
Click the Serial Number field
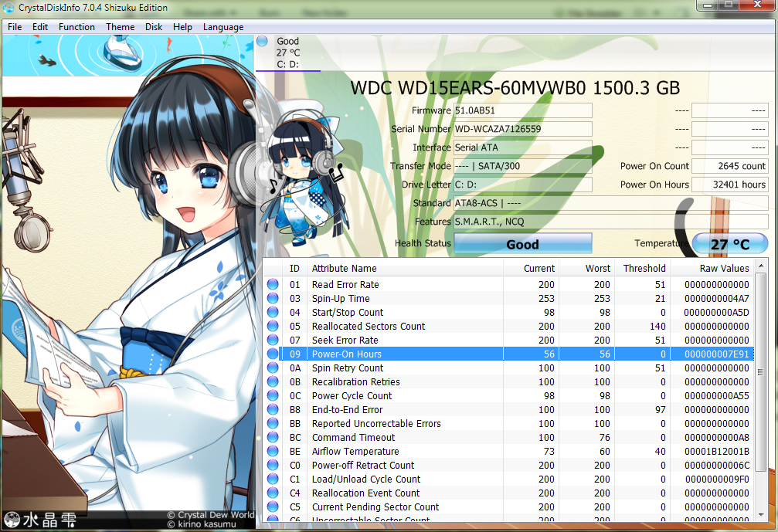[x=523, y=129]
